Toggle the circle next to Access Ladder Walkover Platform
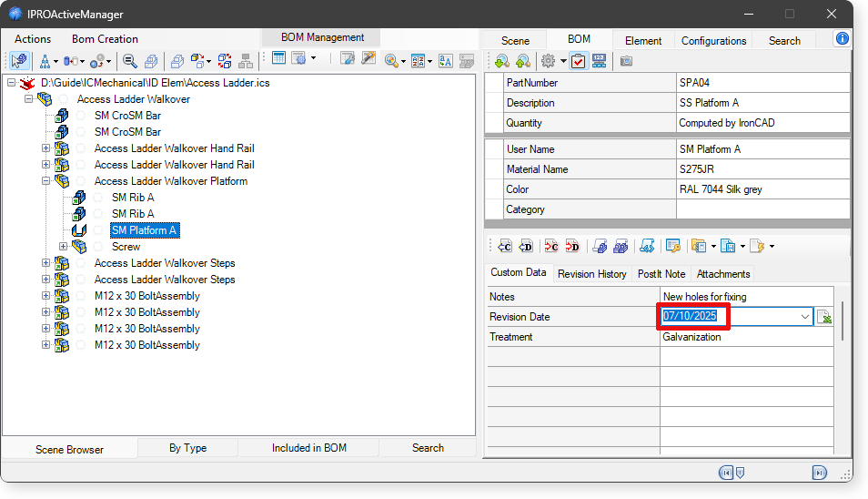Screen dimensions: 868x499 tap(81, 181)
